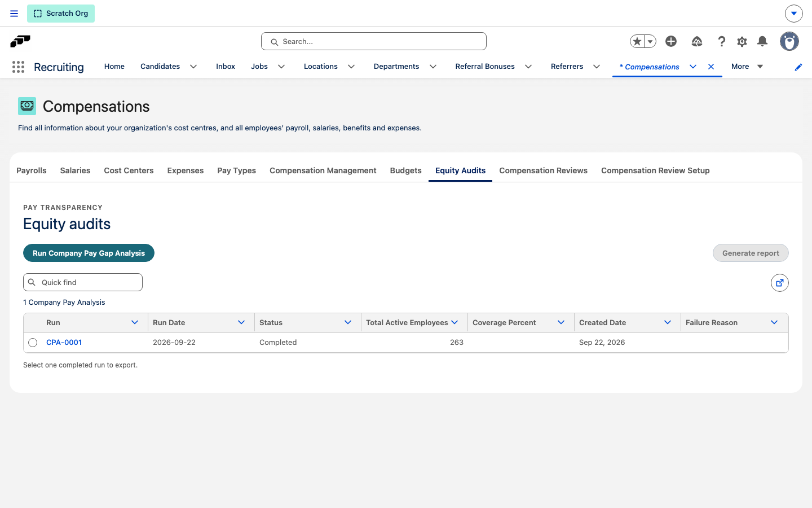Open the Inbox nav item
The height and width of the screenshot is (508, 812).
pyautogui.click(x=226, y=67)
